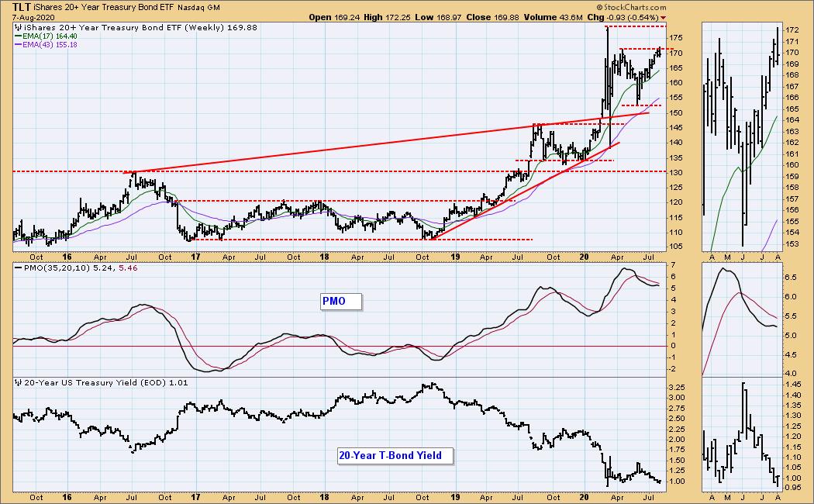
Task: Click the '(Weekly) 169.88' price legend text
Action: [222, 27]
